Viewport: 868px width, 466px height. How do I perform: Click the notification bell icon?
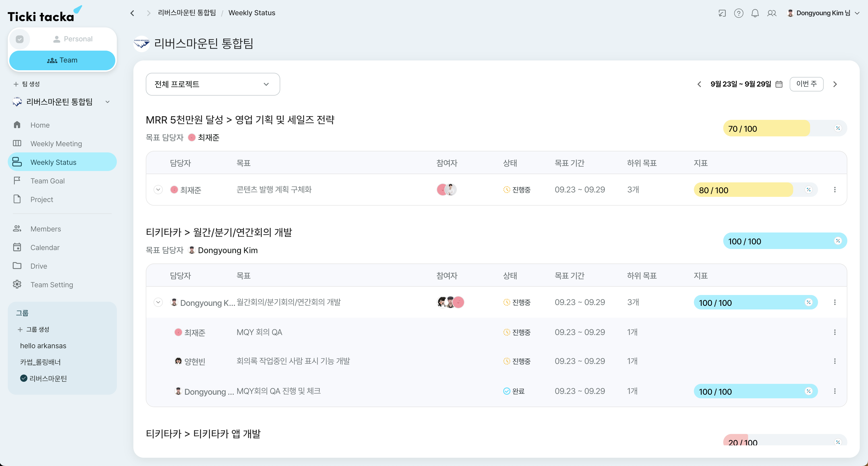755,13
